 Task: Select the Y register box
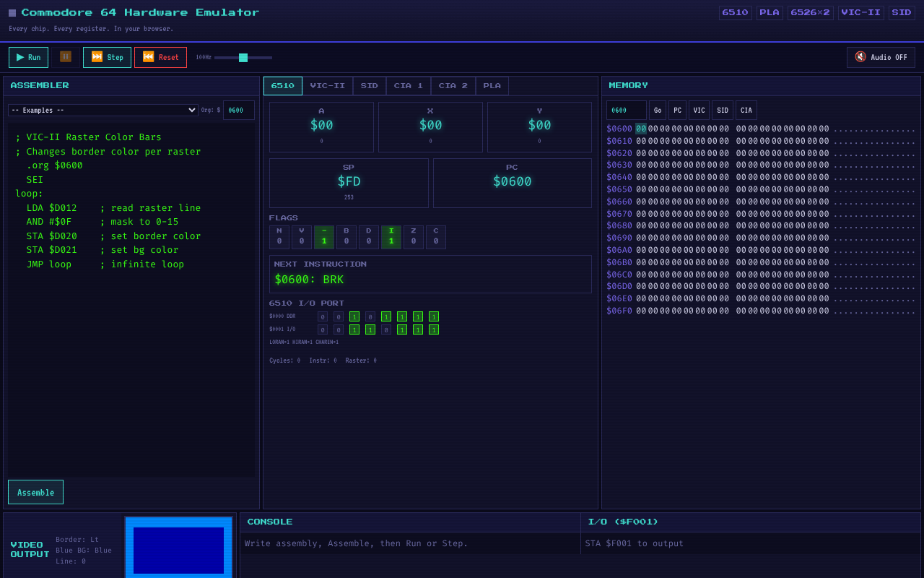tap(539, 127)
